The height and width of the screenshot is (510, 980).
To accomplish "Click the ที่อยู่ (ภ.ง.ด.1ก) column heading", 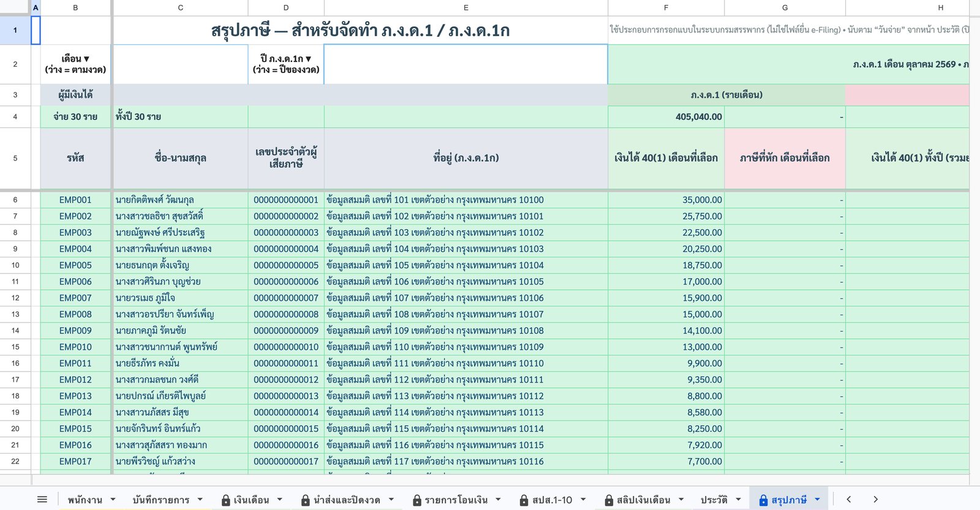I will pyautogui.click(x=466, y=158).
